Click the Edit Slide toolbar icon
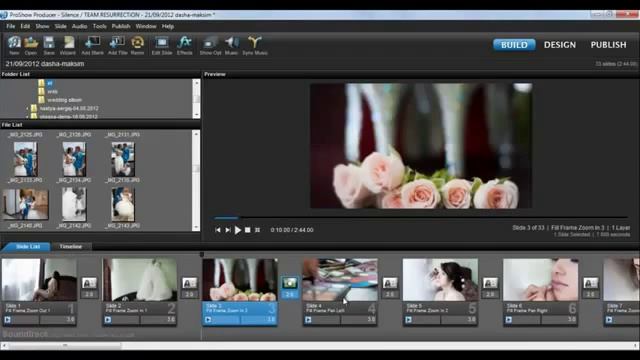The height and width of the screenshot is (360, 640). pyautogui.click(x=162, y=45)
